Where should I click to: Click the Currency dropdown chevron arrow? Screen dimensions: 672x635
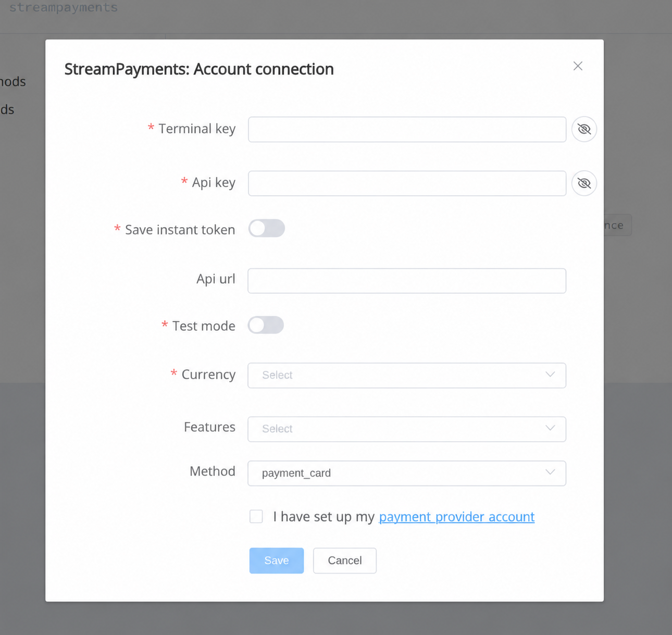(x=550, y=375)
